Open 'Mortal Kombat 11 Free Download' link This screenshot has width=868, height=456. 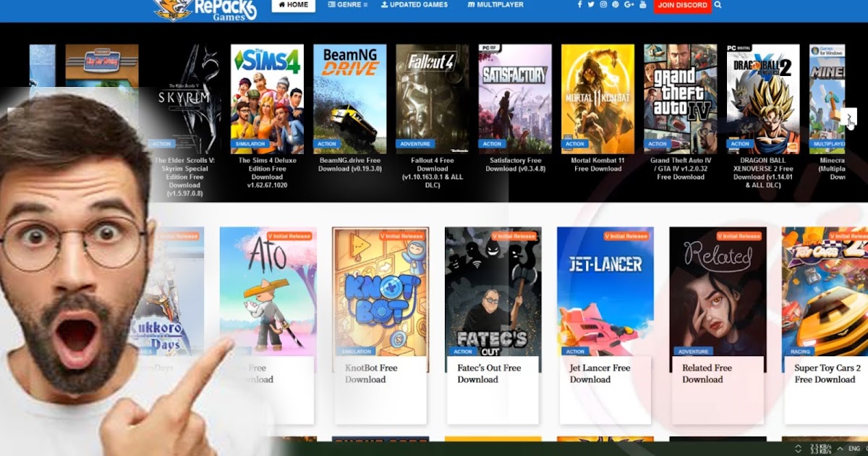click(x=597, y=165)
